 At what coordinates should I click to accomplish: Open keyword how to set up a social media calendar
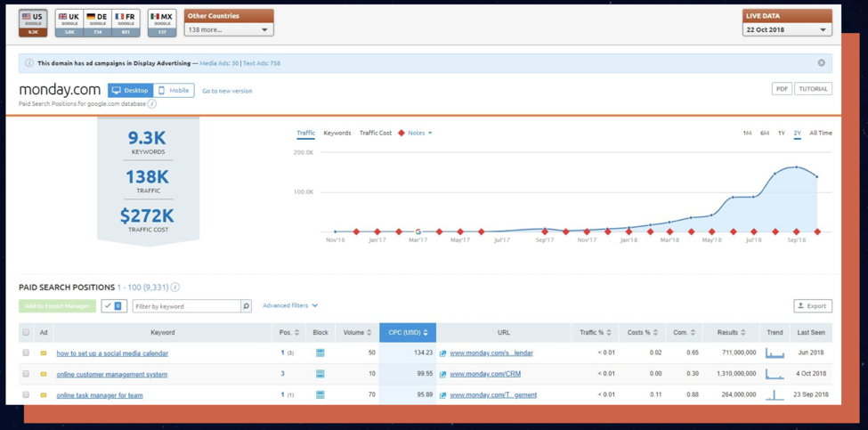112,353
